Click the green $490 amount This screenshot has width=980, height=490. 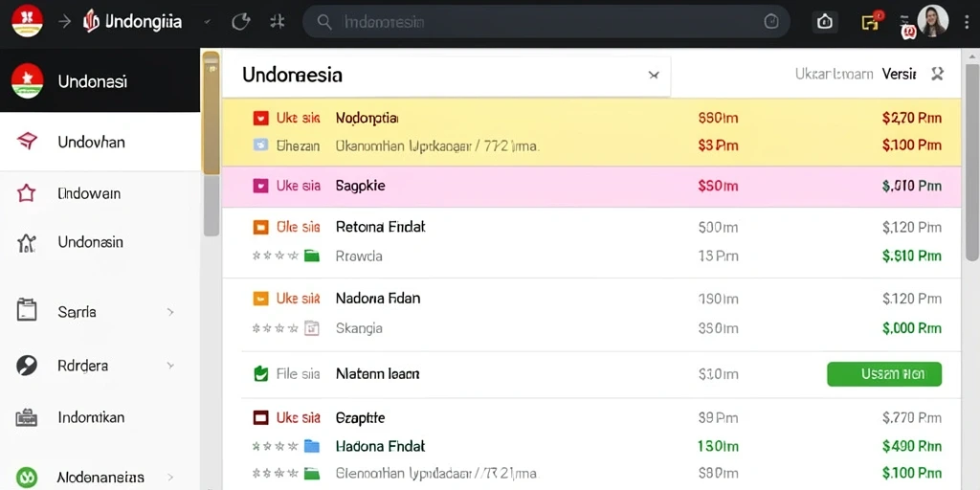point(912,446)
